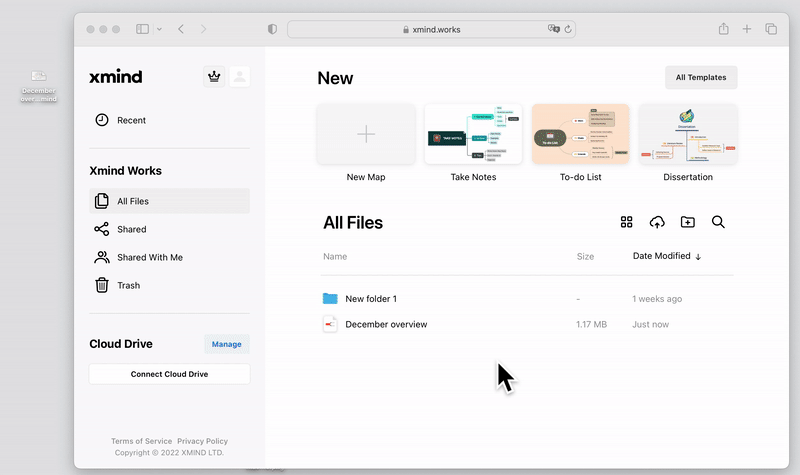Sort by Name column header

pyautogui.click(x=335, y=256)
